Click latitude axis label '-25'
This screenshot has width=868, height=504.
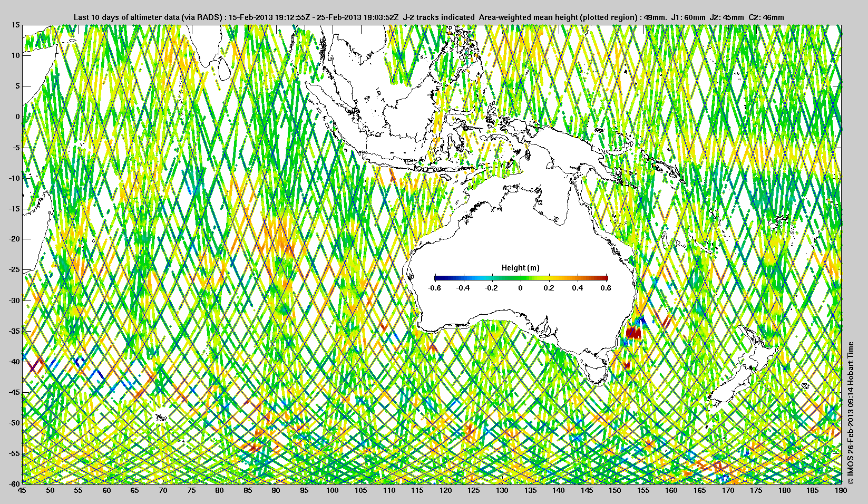coord(15,270)
